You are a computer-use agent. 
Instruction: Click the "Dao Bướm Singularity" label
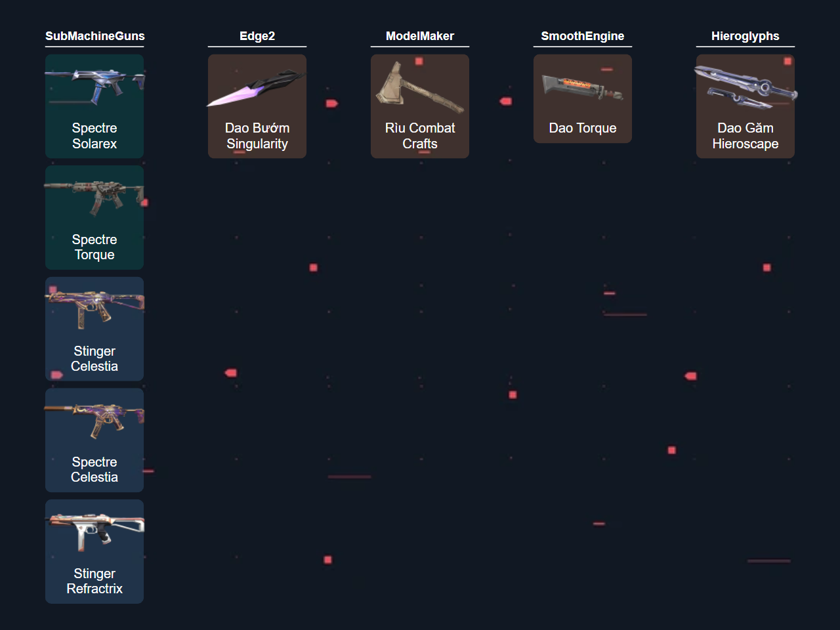coord(257,136)
